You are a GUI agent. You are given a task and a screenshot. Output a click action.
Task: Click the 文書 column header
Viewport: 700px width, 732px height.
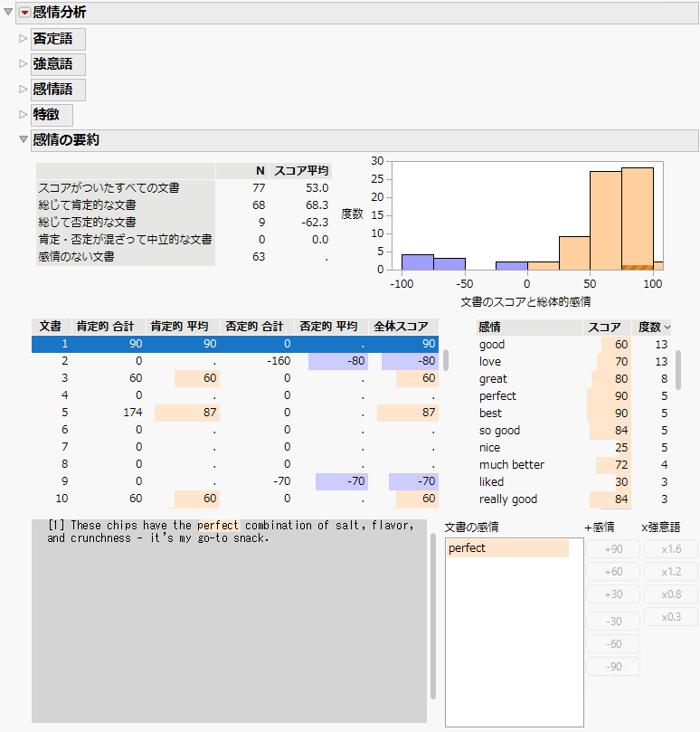(x=51, y=327)
